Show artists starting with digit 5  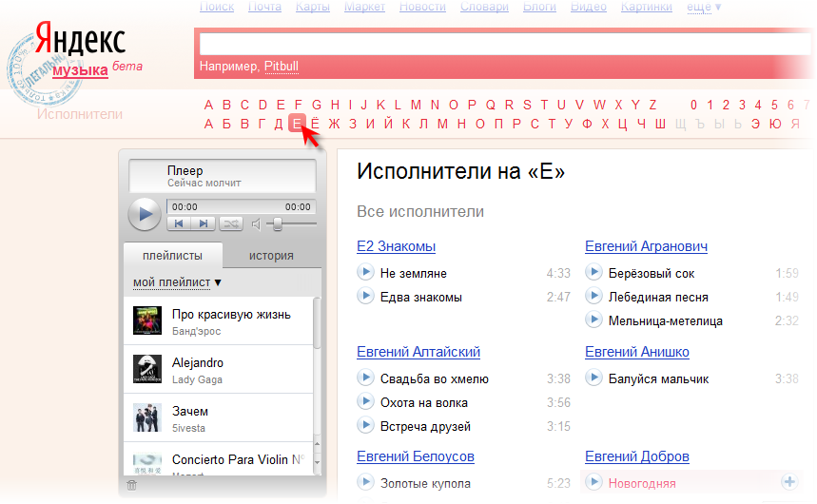coord(774,105)
